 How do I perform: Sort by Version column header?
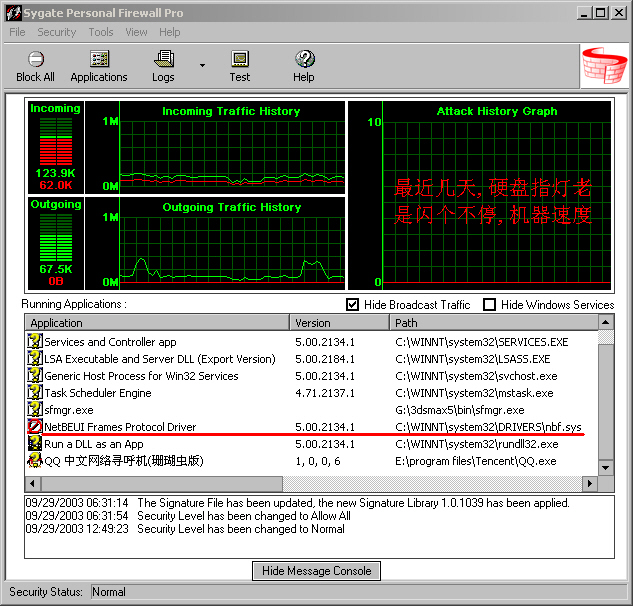click(x=340, y=323)
